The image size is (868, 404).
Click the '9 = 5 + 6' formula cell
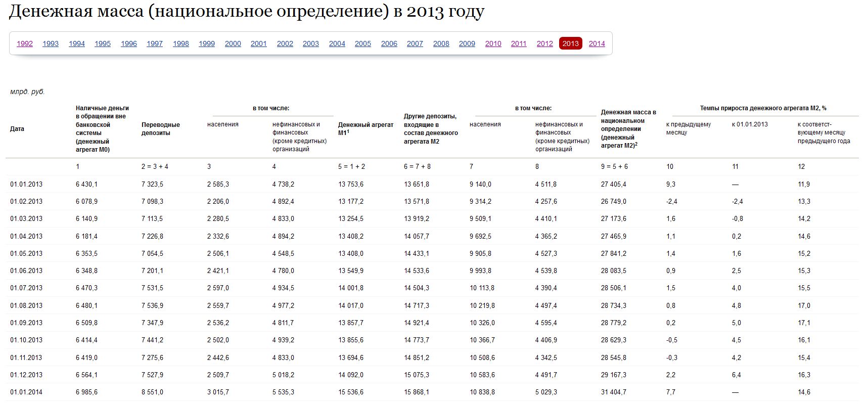615,166
